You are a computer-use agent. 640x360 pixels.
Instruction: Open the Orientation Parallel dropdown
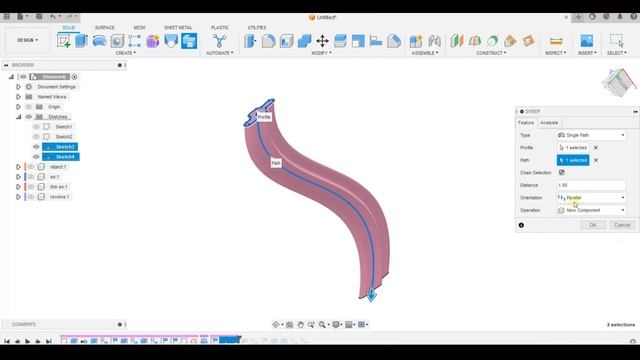pyautogui.click(x=591, y=198)
